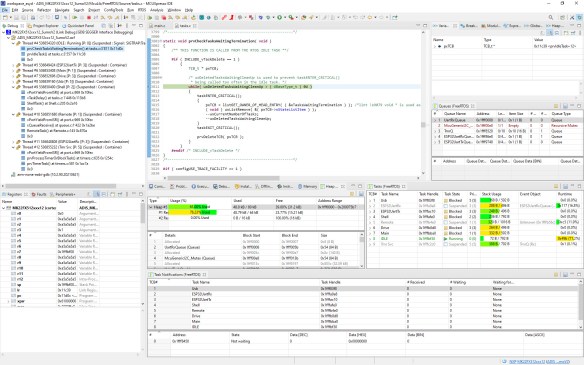Click the green circle run icon in toolbar
The height and width of the screenshot is (365, 584).
[x=279, y=18]
